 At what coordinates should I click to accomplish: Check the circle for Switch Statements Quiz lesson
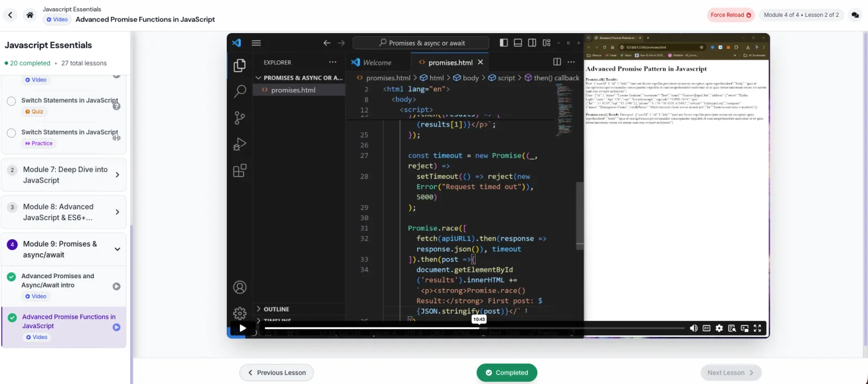coord(11,101)
